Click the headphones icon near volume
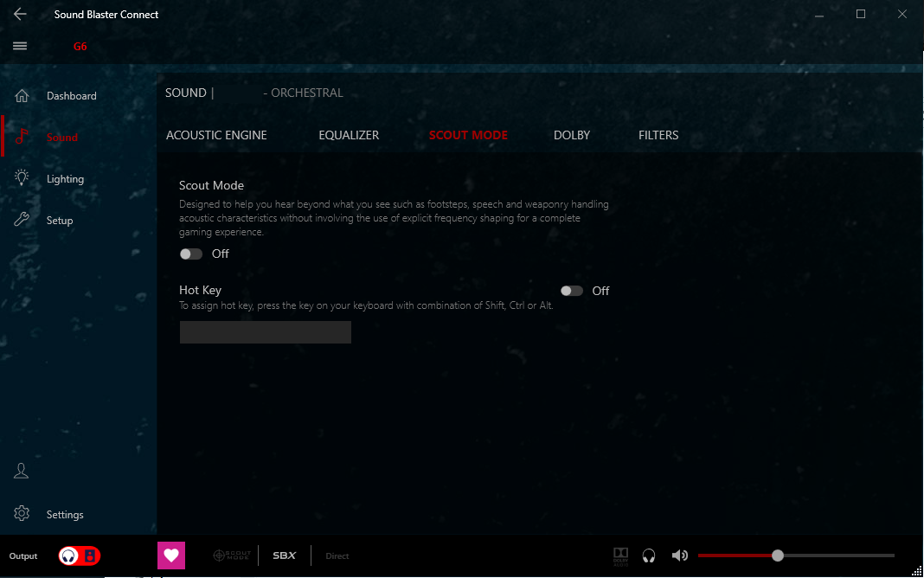The image size is (924, 578). (x=649, y=556)
